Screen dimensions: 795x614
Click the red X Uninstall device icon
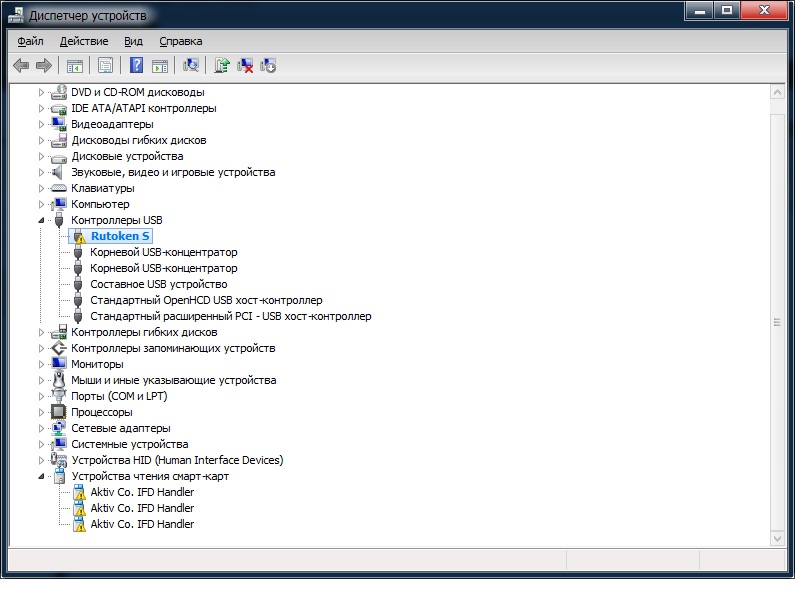[245, 66]
